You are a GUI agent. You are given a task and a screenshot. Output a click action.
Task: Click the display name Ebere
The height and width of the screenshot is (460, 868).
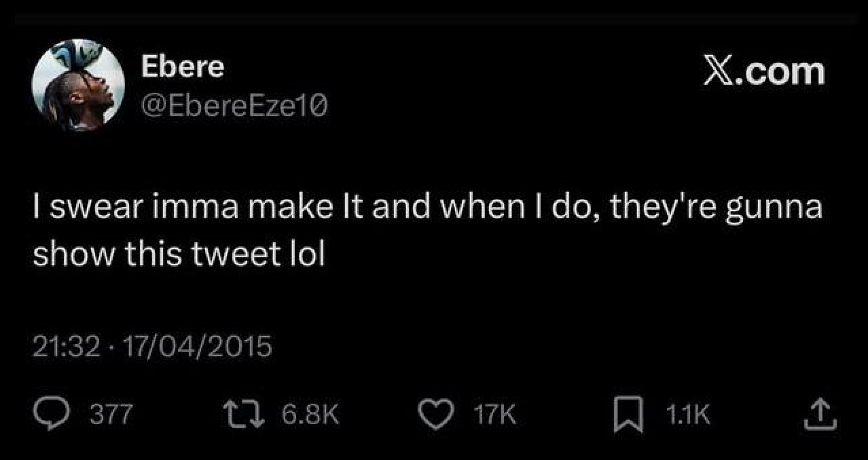[x=182, y=66]
